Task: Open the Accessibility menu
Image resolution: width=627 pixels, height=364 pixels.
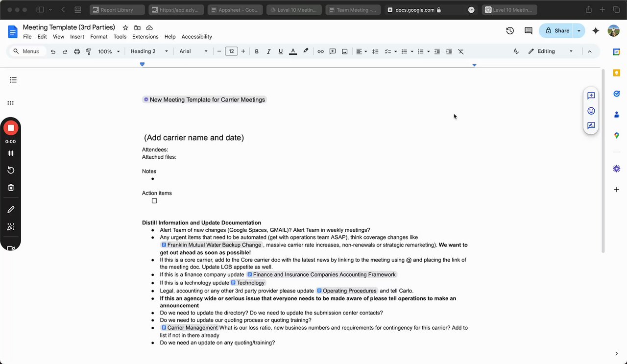Action: [x=197, y=37]
